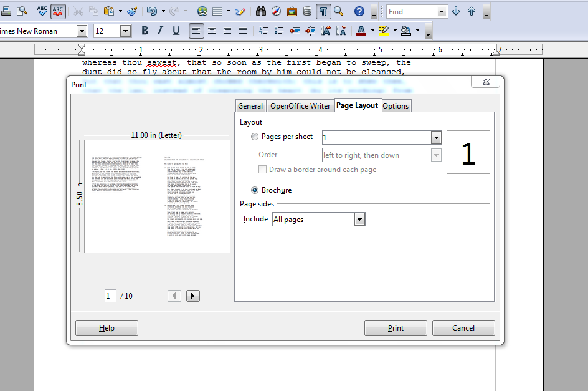The width and height of the screenshot is (588, 391).
Task: Toggle Bullets list icon
Action: point(279,31)
